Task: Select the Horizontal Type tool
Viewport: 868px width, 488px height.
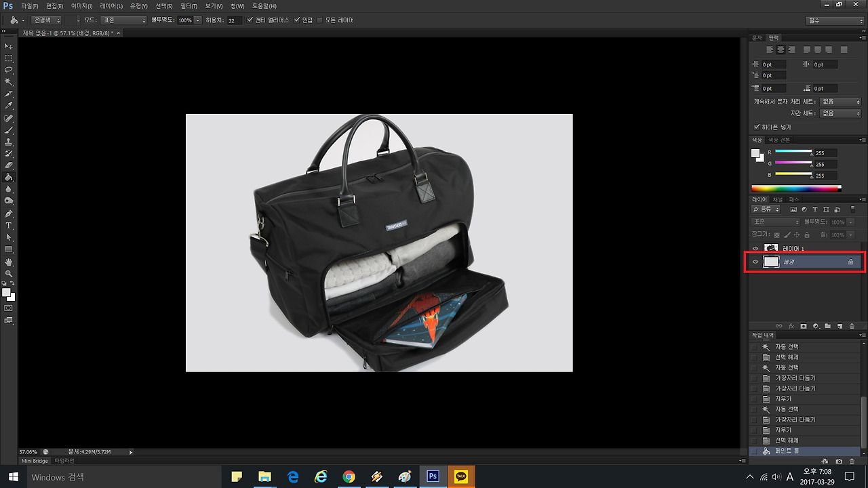Action: coord(9,226)
